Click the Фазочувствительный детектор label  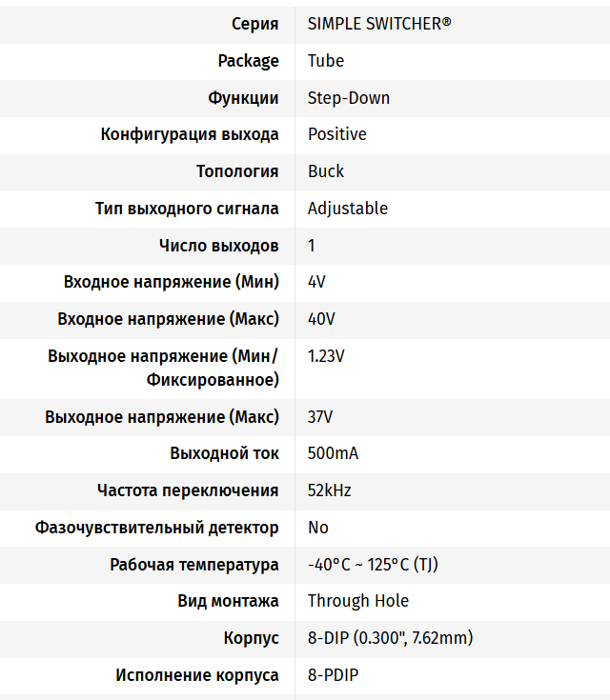(157, 528)
